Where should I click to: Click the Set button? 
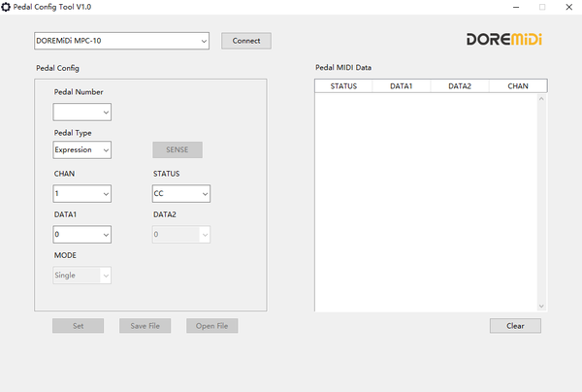click(x=78, y=326)
